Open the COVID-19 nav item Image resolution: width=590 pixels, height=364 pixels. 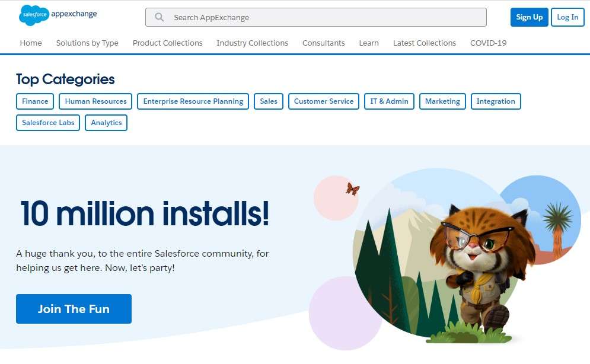(x=488, y=43)
